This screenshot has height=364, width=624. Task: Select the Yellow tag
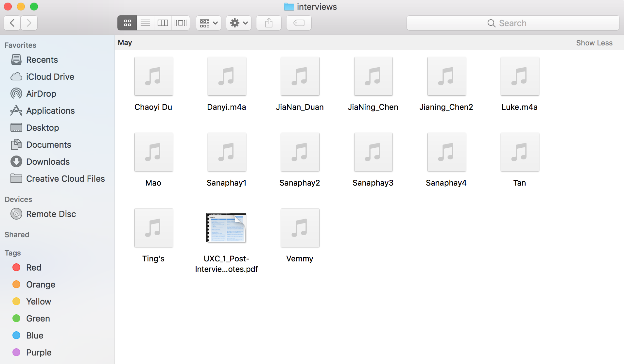(57, 302)
